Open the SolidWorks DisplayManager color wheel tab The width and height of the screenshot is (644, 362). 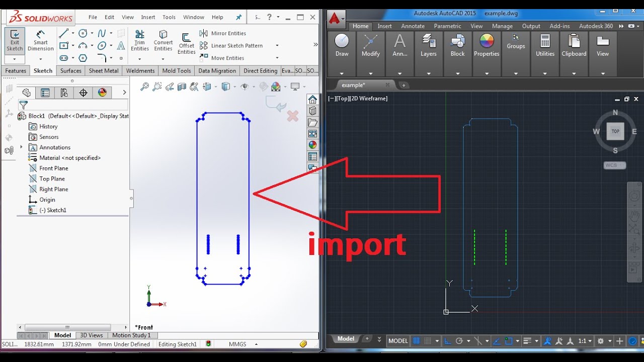[102, 93]
